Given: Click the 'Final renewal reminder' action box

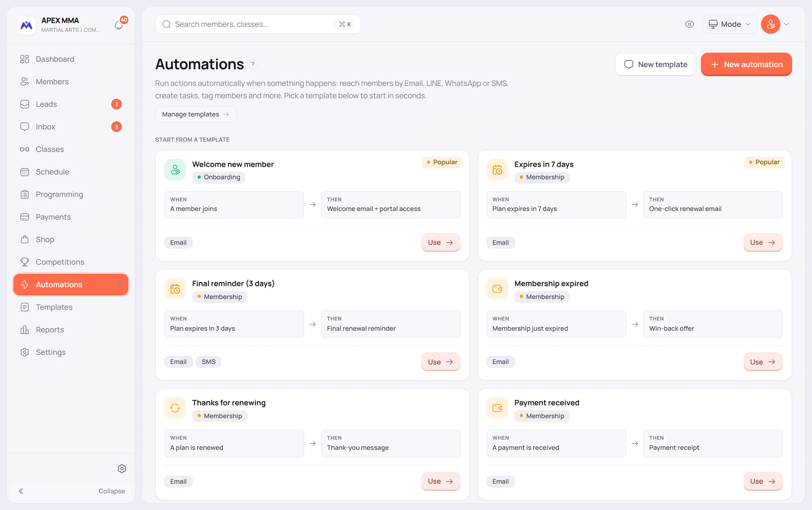Looking at the screenshot, I should pos(390,324).
